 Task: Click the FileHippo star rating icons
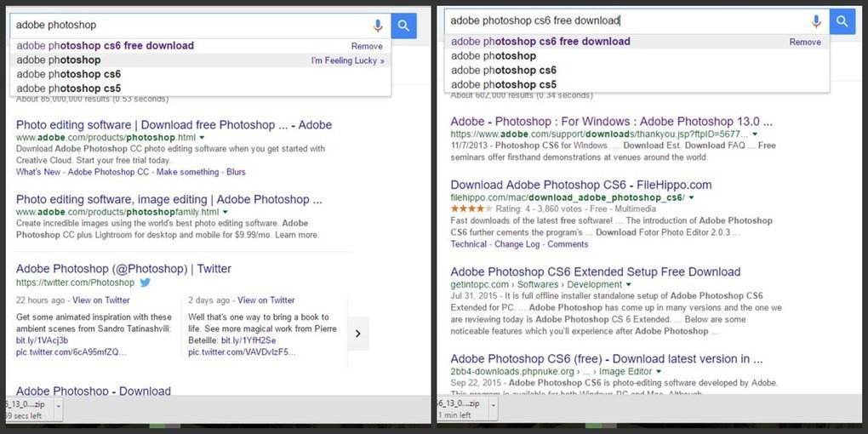tap(466, 208)
